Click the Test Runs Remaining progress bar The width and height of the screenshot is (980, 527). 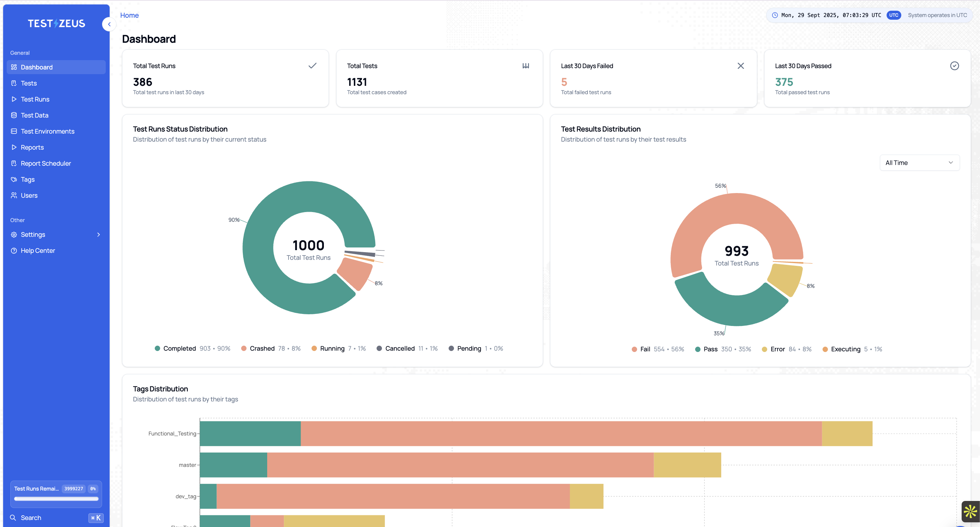click(56, 498)
